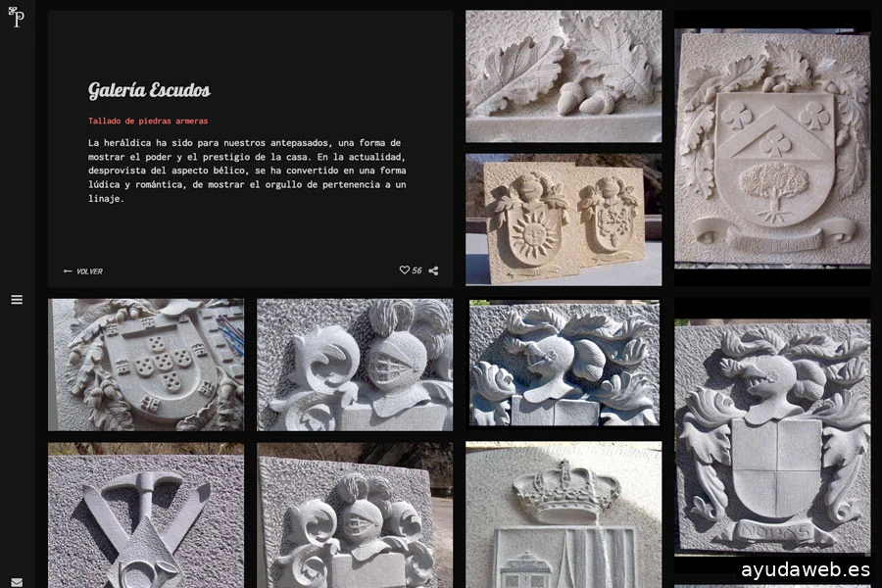
Task: Open the oak leaves and acorns carving photo
Action: (x=563, y=76)
